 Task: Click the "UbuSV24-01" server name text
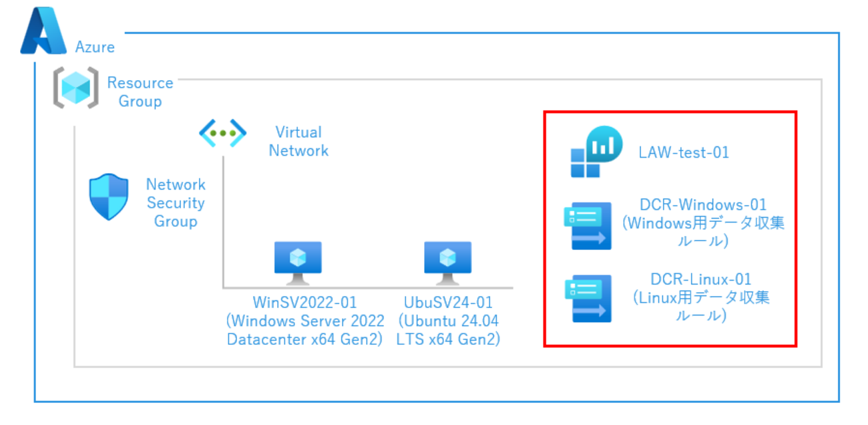coord(449,302)
